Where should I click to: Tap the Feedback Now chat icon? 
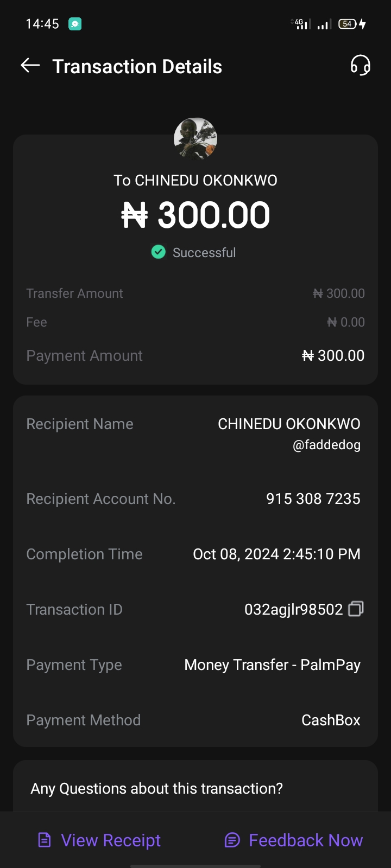(232, 840)
